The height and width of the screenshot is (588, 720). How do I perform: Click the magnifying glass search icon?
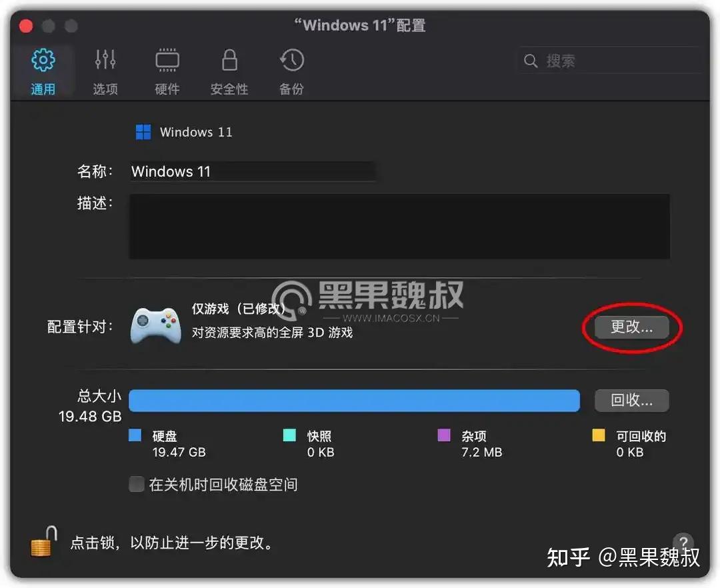click(531, 61)
